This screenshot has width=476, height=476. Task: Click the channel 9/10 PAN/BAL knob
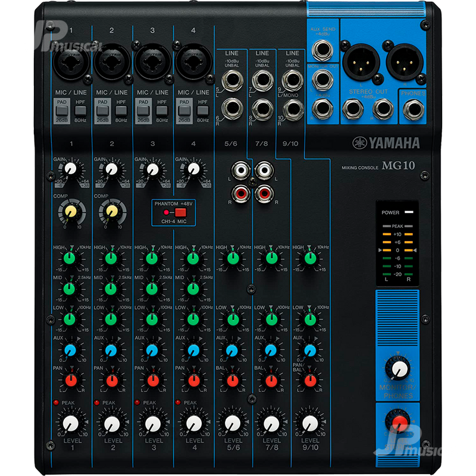click(310, 380)
